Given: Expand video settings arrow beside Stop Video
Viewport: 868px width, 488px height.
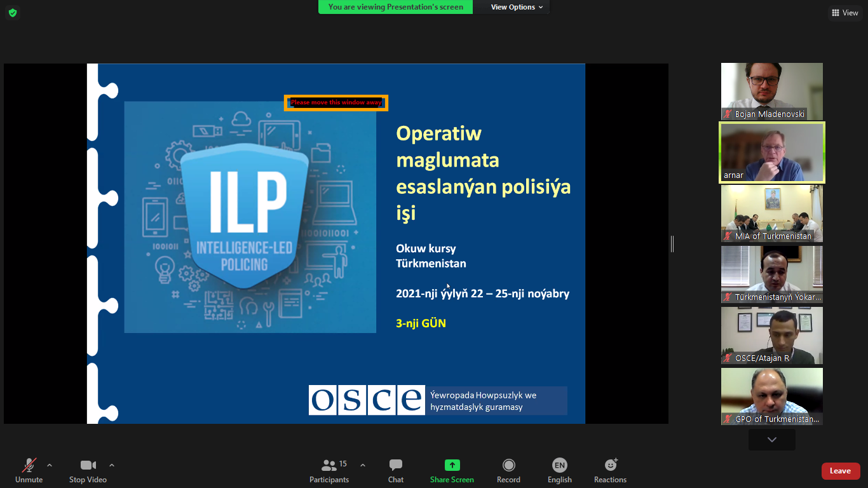Looking at the screenshot, I should click(112, 465).
